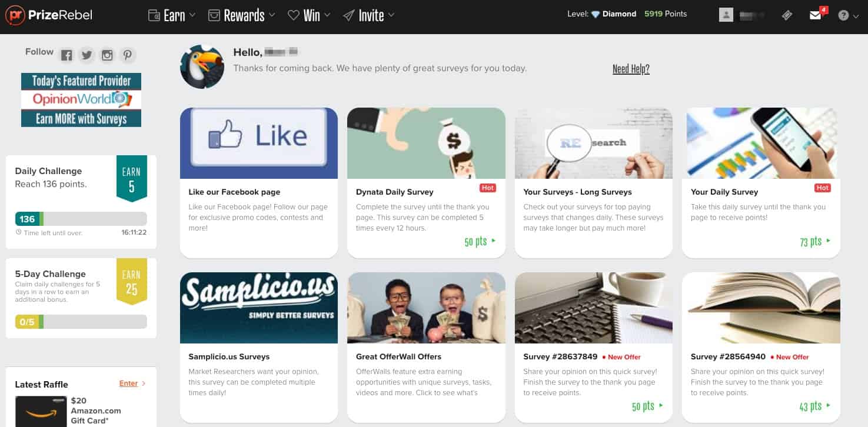
Task: Click the 'Like our Facebook page' title
Action: click(234, 192)
